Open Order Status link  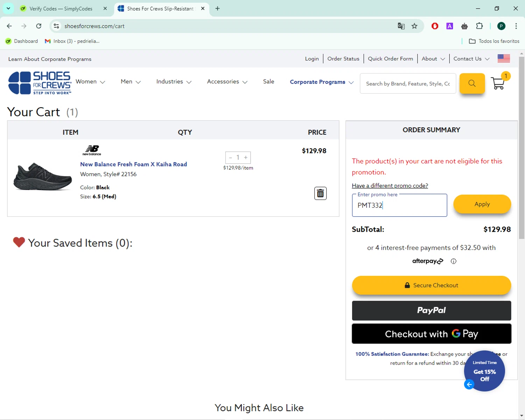tap(343, 59)
